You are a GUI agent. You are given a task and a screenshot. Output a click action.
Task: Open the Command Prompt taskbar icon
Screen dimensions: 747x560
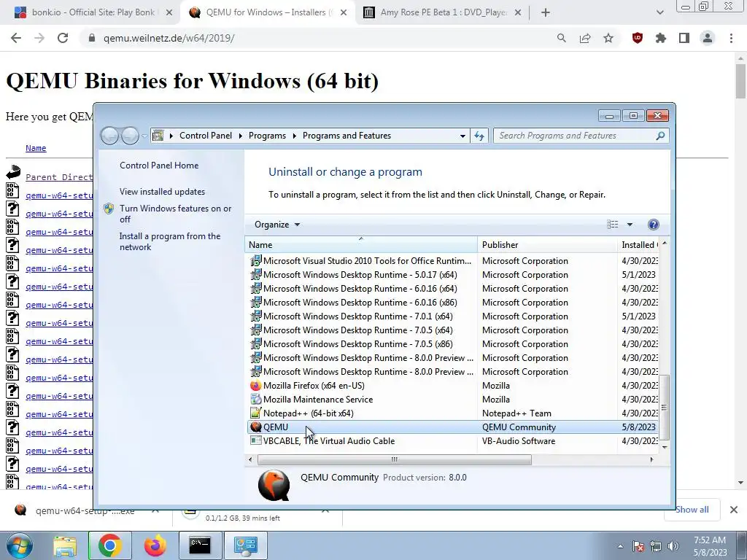(200, 545)
